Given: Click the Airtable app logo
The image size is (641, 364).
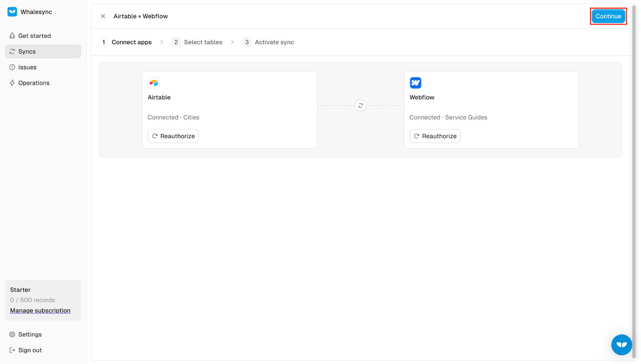Looking at the screenshot, I should [154, 83].
